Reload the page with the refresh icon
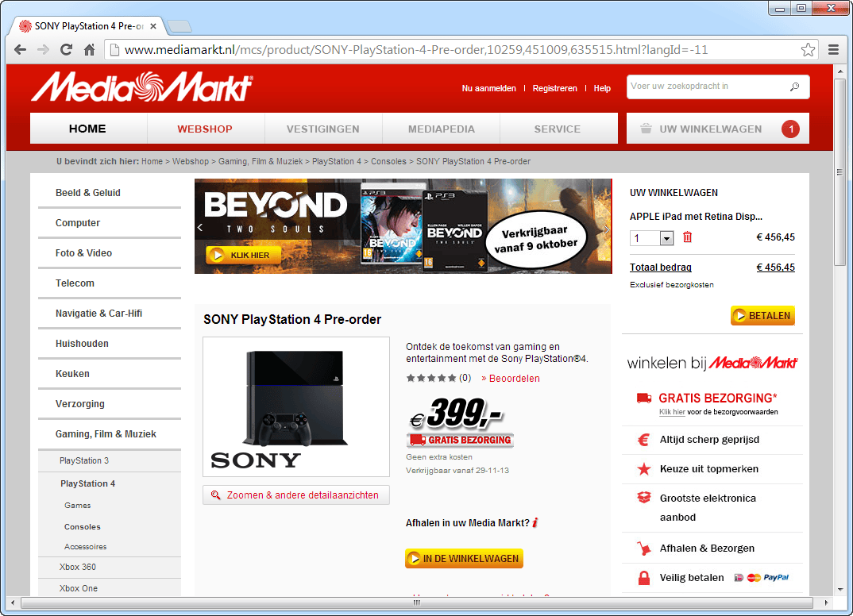 coord(67,50)
